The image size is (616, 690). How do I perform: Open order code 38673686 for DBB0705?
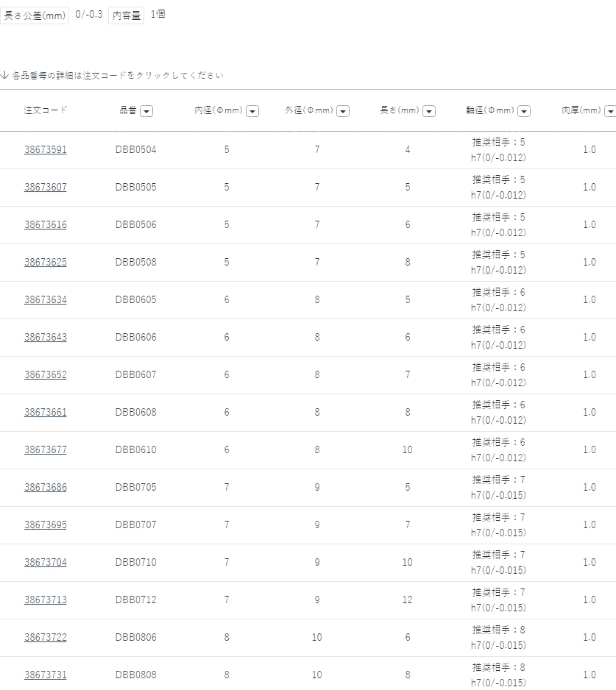[x=46, y=488]
